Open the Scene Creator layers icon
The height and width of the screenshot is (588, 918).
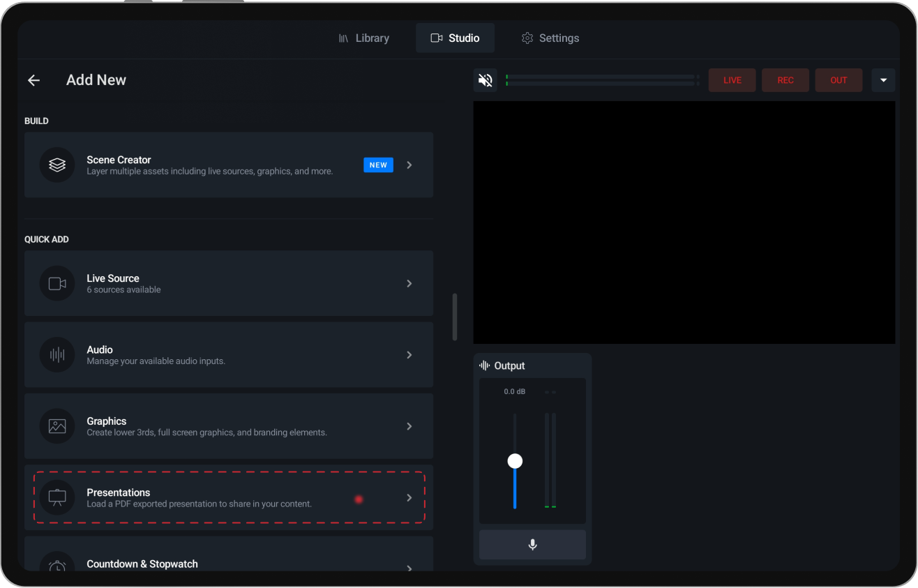(57, 165)
